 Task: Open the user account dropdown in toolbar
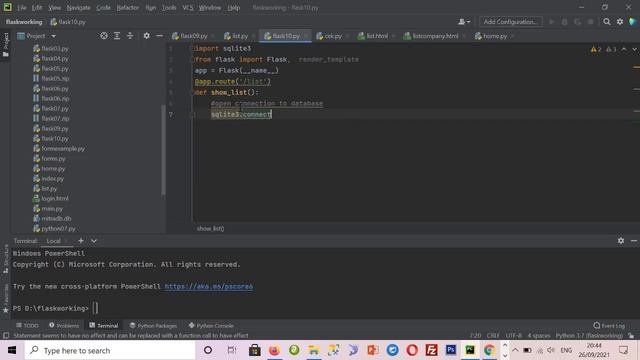click(464, 22)
